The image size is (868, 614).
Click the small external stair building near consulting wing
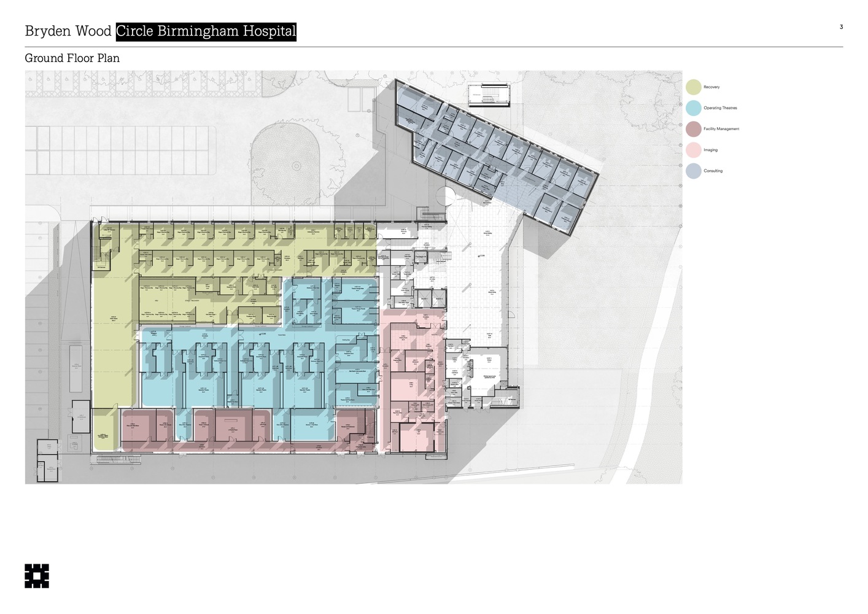[489, 96]
